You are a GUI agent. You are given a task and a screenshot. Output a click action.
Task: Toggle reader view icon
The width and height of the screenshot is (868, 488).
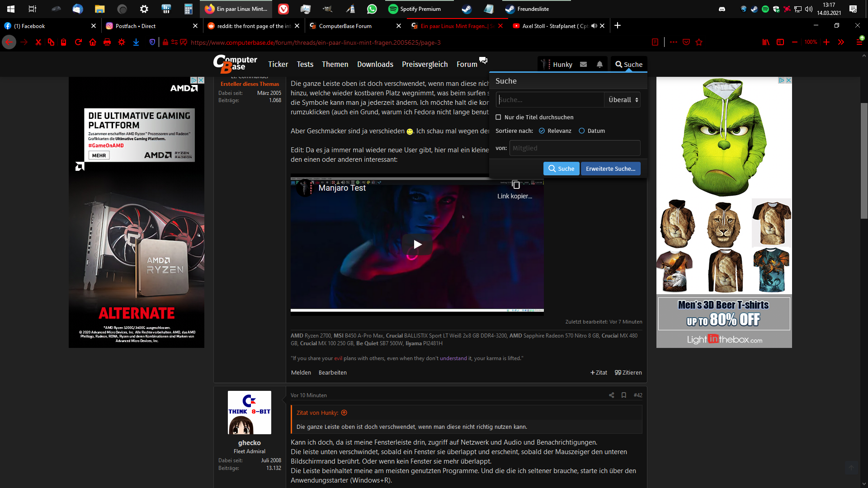655,42
